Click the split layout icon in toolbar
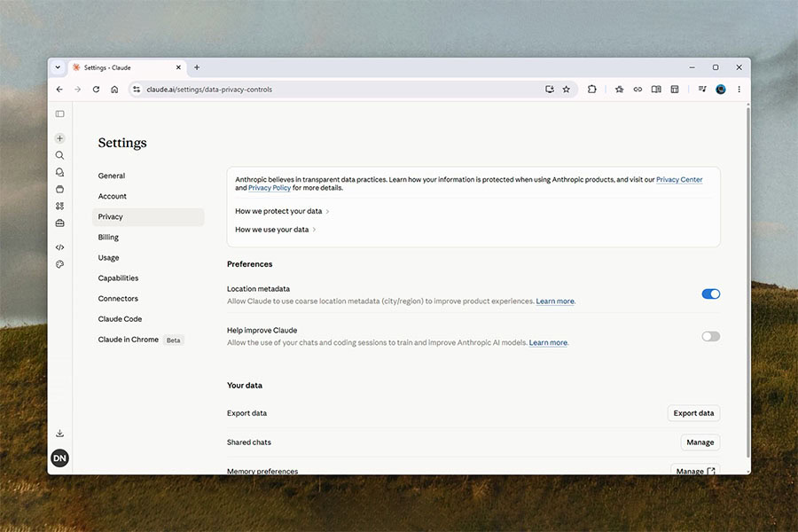This screenshot has width=798, height=532. 675,90
